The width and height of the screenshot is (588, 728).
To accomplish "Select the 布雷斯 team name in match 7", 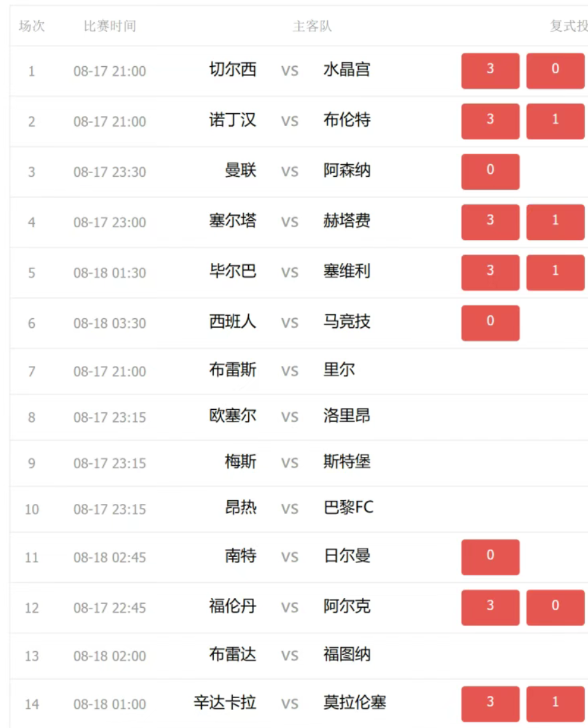I will 233,370.
